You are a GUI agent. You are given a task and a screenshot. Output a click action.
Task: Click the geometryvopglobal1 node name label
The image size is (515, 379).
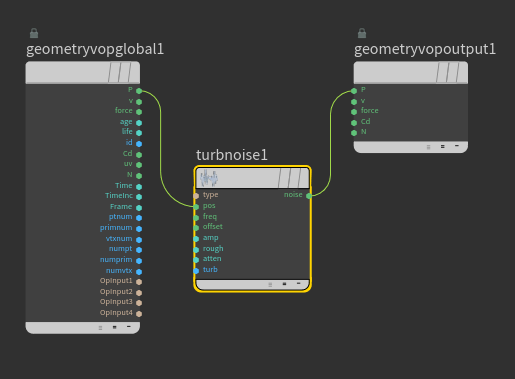click(95, 49)
